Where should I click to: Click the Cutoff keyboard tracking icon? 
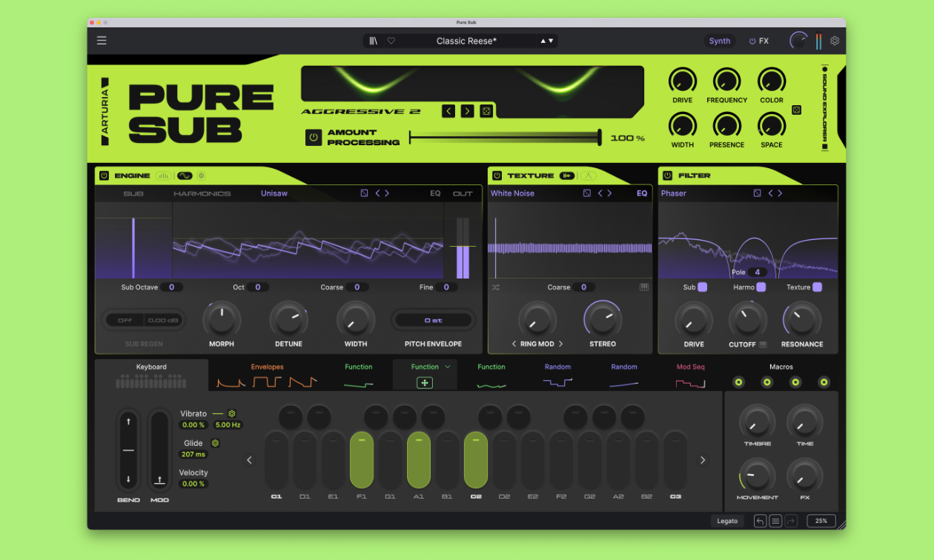coord(763,344)
